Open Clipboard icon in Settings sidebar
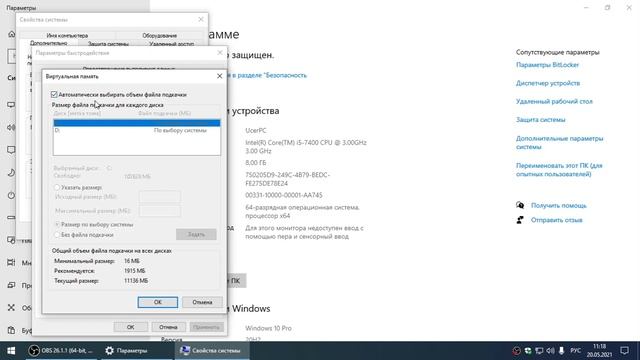640x360 pixels. [x=11, y=330]
